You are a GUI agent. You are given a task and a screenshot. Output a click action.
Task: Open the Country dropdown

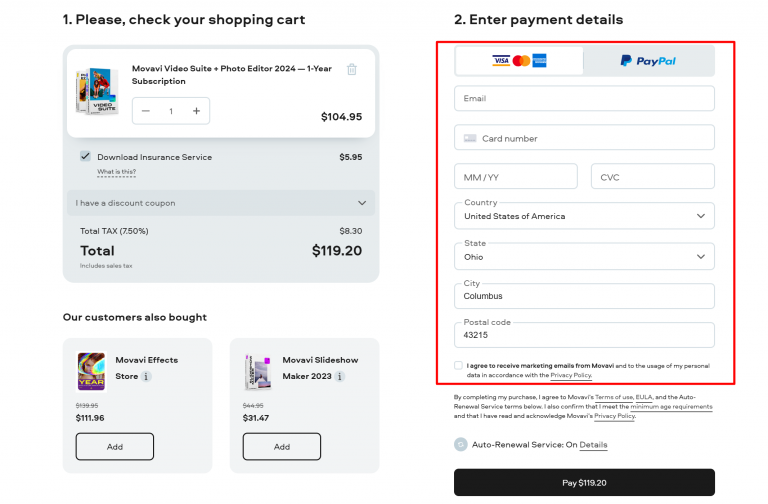coord(584,216)
